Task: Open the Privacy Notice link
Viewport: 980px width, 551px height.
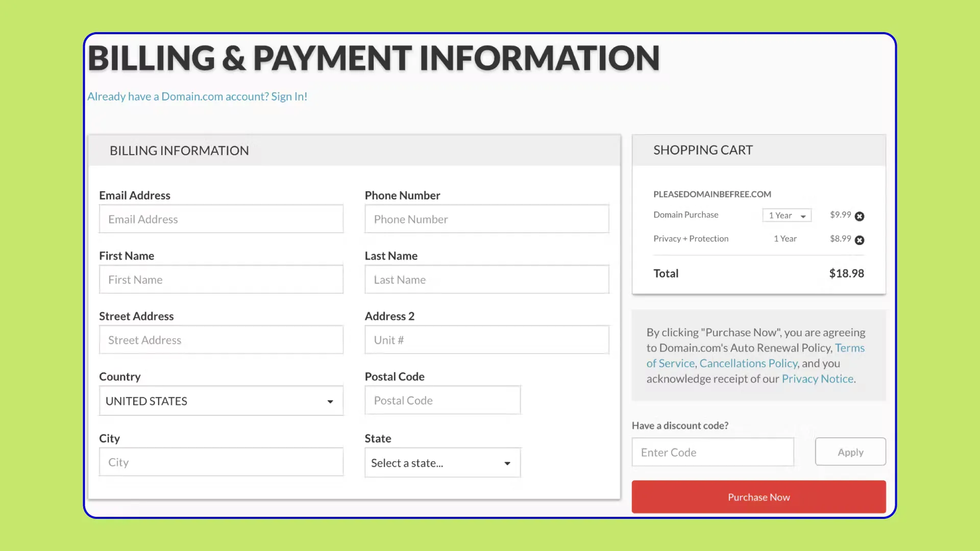Action: pyautogui.click(x=817, y=379)
